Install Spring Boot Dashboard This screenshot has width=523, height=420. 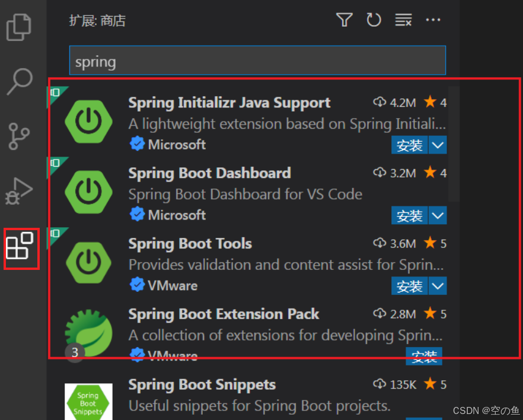click(410, 215)
